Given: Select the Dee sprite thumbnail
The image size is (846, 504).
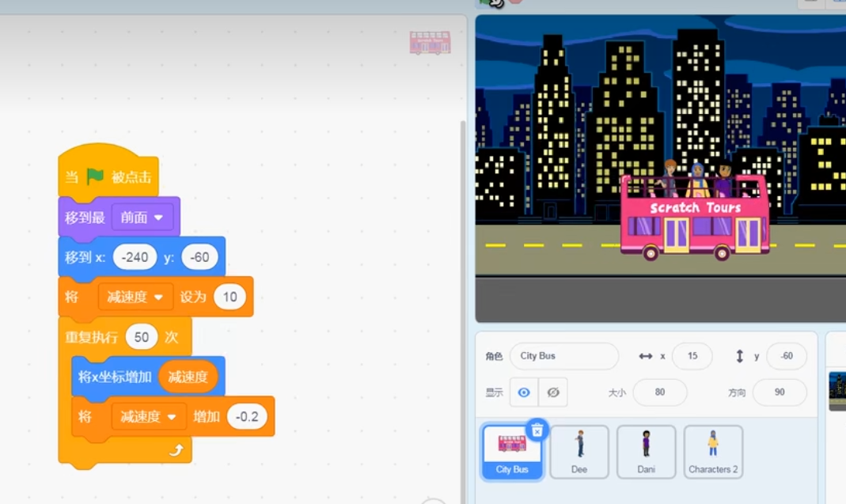Looking at the screenshot, I should [x=579, y=453].
